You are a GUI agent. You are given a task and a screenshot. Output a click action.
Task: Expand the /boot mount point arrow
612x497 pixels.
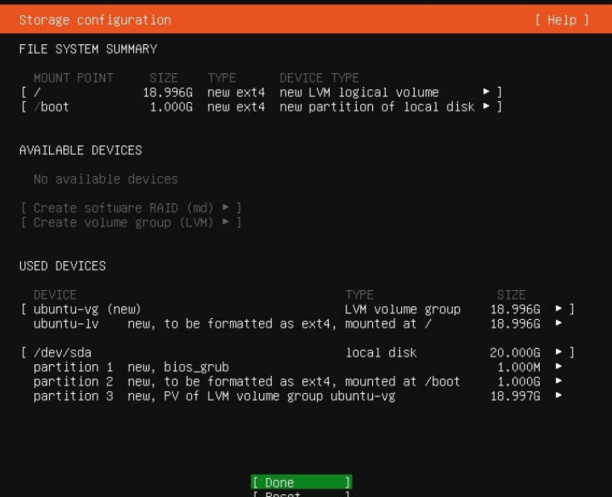(486, 106)
